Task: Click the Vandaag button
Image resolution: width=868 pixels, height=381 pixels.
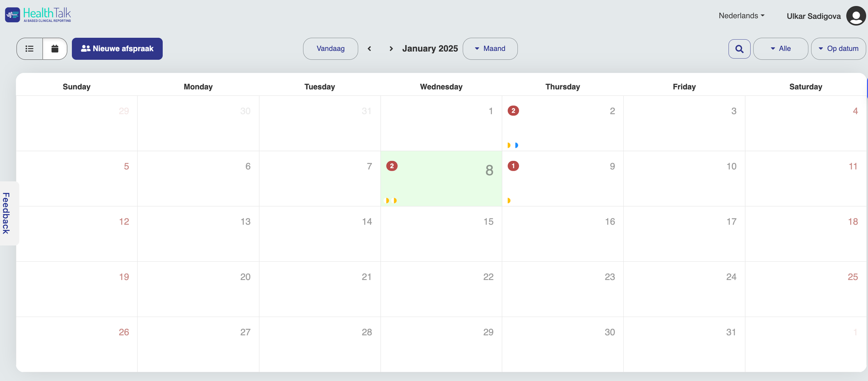Action: (330, 49)
